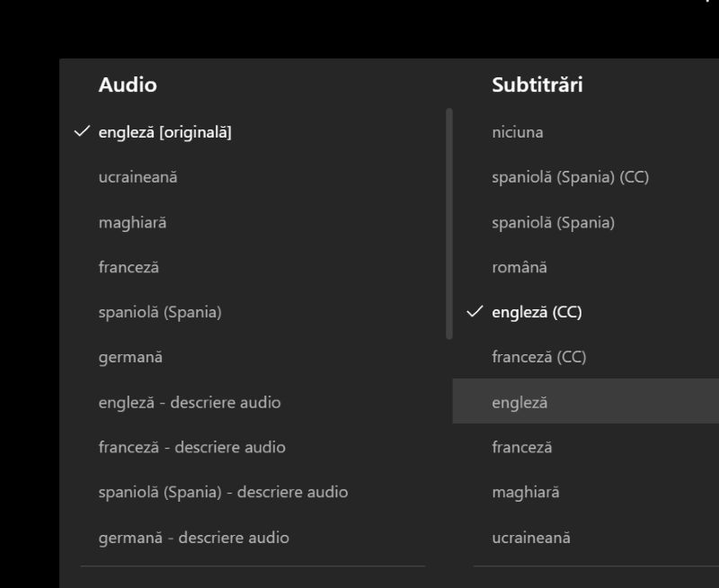This screenshot has width=719, height=588.
Task: Select engleză [originală] audio track
Action: tap(164, 132)
